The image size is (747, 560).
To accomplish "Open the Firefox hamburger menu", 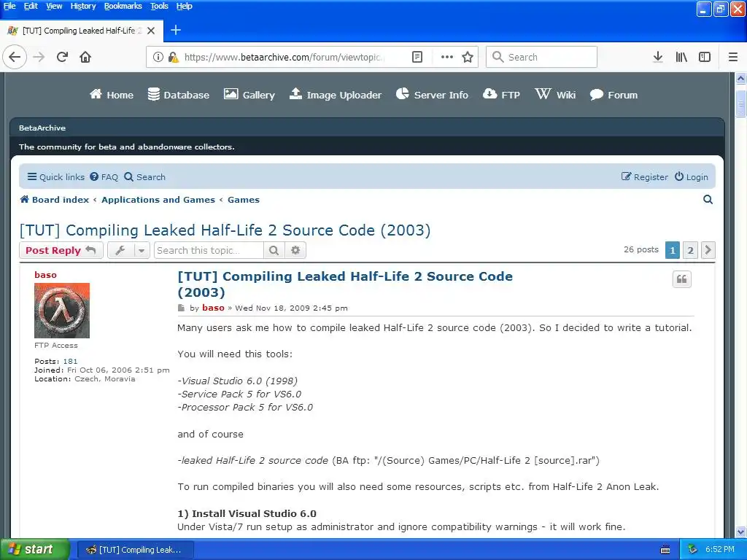I will coord(733,57).
